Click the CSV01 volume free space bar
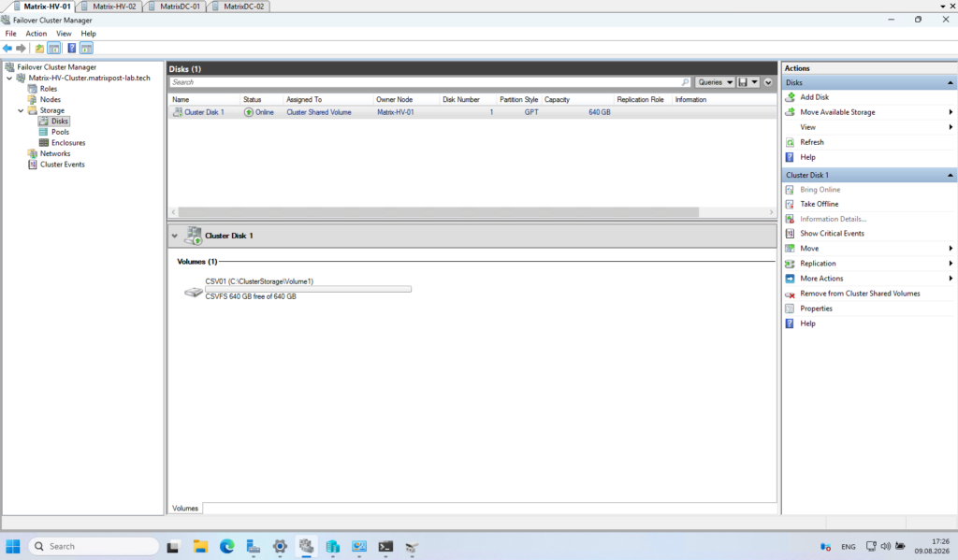Image resolution: width=958 pixels, height=560 pixels. pyautogui.click(x=308, y=289)
